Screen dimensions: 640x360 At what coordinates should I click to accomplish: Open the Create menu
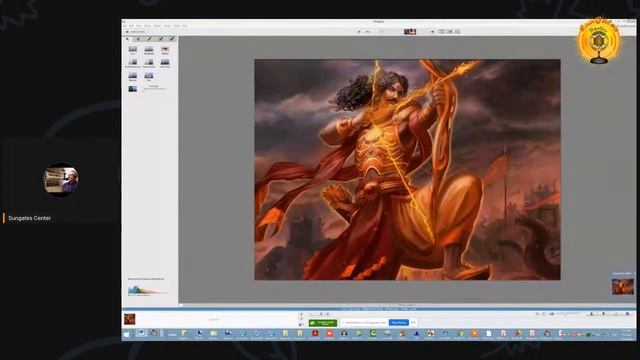(167, 26)
